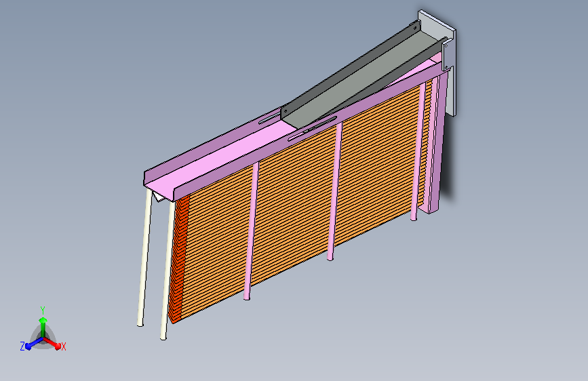Click the 'X' label on the triad
The height and width of the screenshot is (381, 588).
click(x=64, y=346)
